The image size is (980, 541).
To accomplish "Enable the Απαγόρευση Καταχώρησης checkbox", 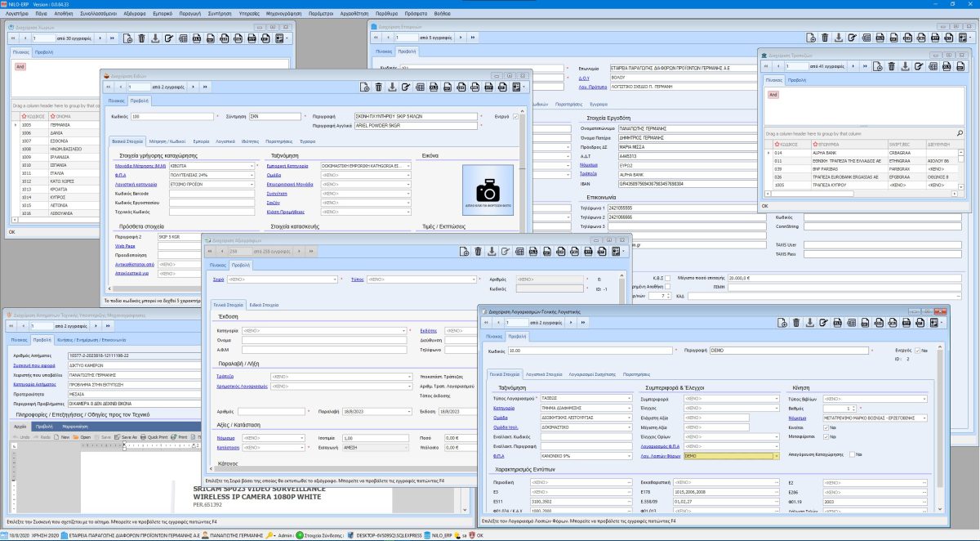I will [x=852, y=454].
